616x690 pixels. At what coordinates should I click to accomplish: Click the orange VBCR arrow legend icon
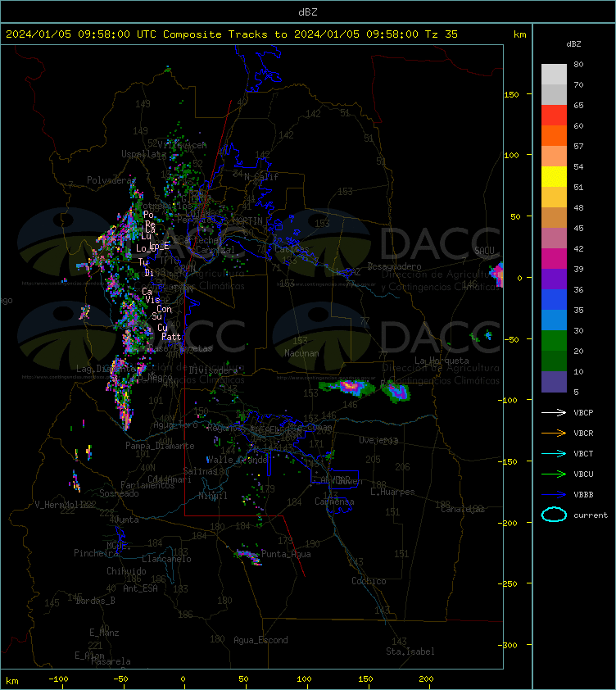coord(554,433)
